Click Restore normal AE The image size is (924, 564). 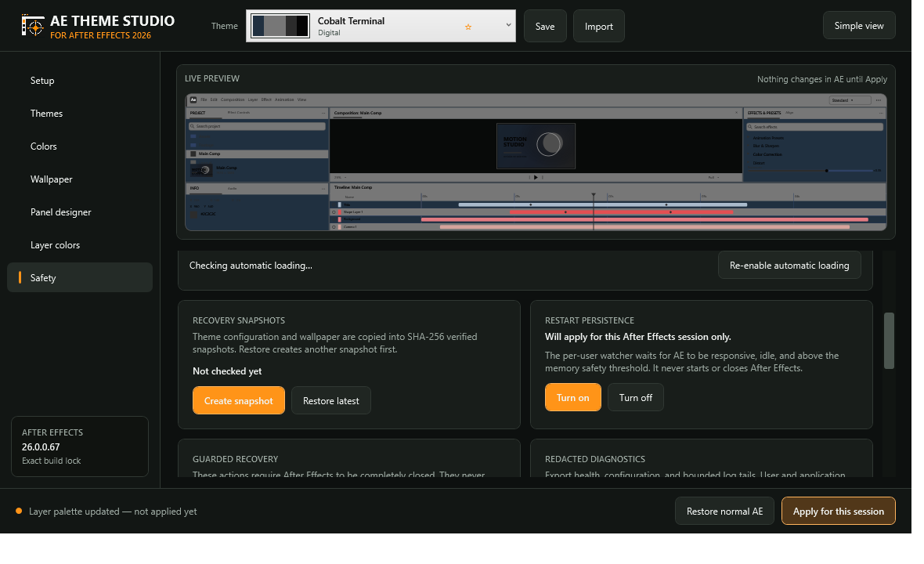pyautogui.click(x=725, y=511)
